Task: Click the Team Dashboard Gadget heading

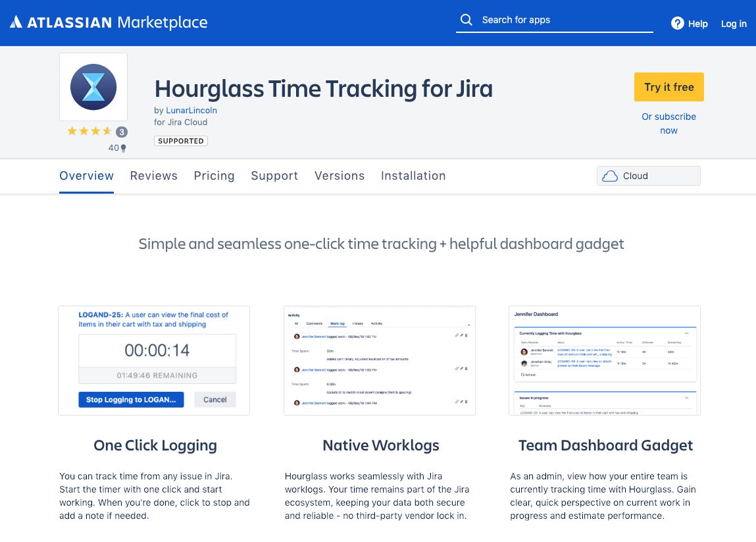Action: pos(605,445)
